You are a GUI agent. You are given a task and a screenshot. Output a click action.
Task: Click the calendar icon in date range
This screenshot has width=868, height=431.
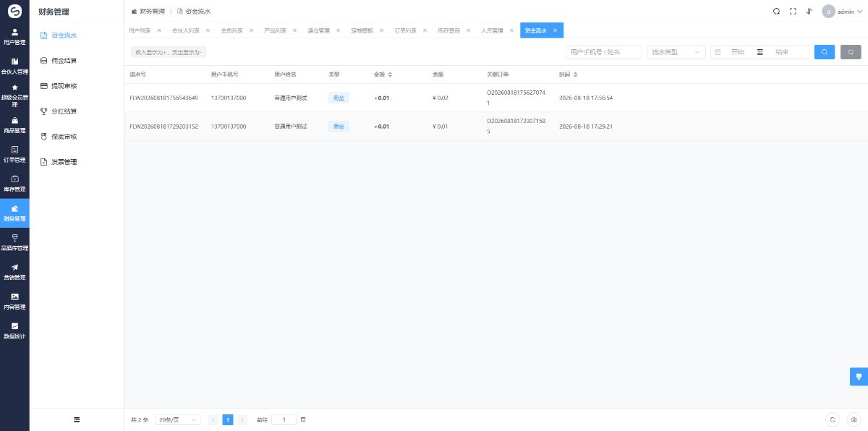tap(718, 52)
